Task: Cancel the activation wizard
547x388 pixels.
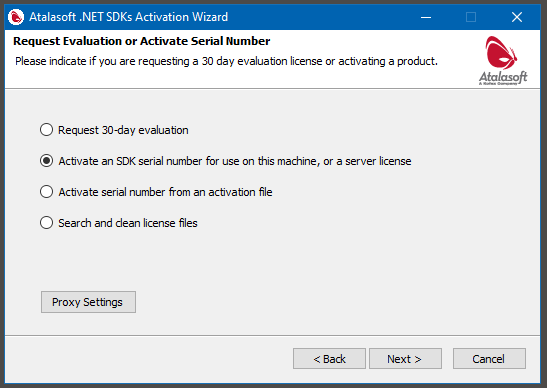Action: (x=489, y=358)
